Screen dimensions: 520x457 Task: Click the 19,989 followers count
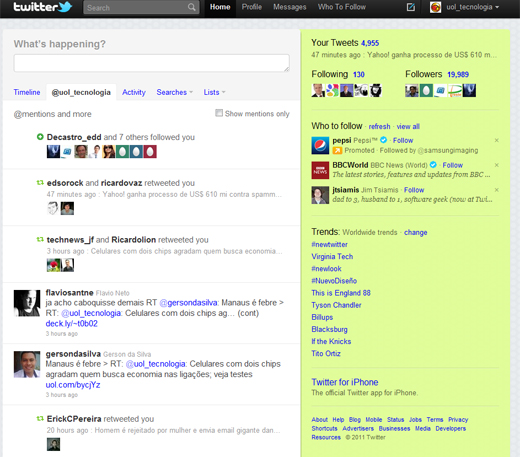[x=458, y=74]
